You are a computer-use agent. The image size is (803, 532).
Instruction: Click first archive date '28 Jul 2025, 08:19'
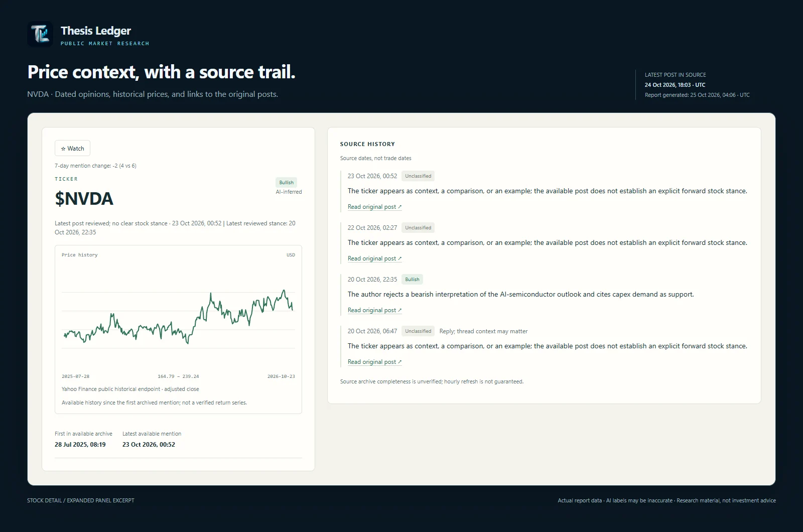coord(80,445)
